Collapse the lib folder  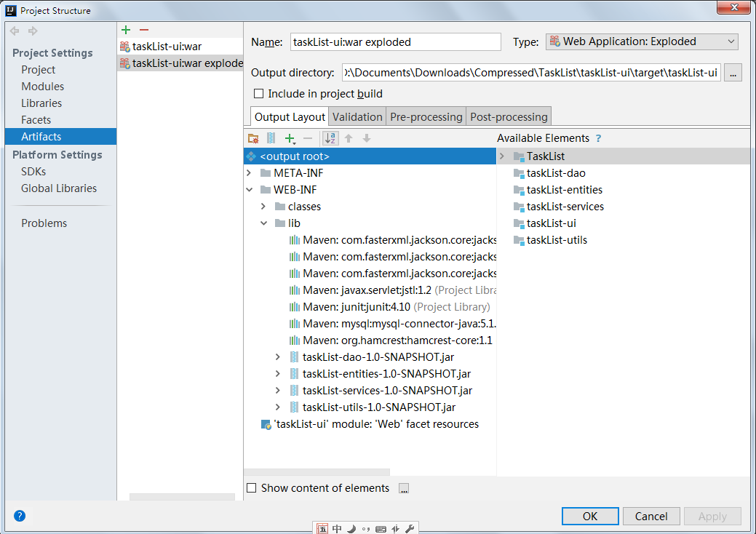click(263, 223)
